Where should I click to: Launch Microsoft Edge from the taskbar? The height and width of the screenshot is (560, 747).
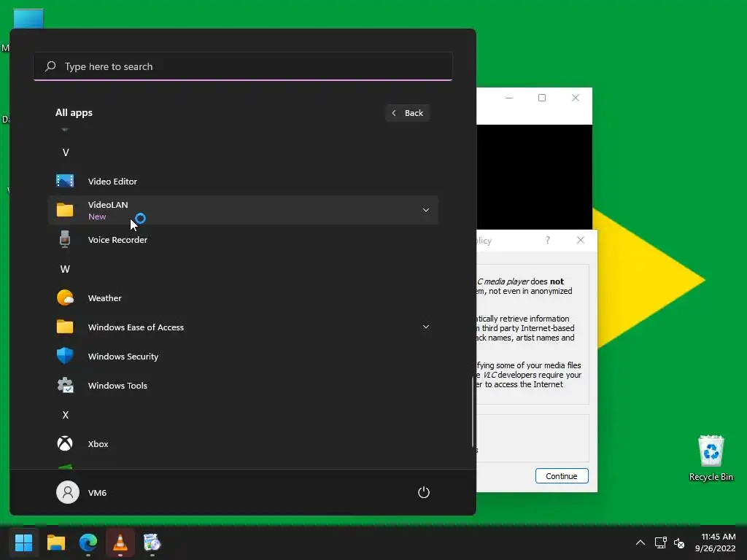tap(88, 542)
